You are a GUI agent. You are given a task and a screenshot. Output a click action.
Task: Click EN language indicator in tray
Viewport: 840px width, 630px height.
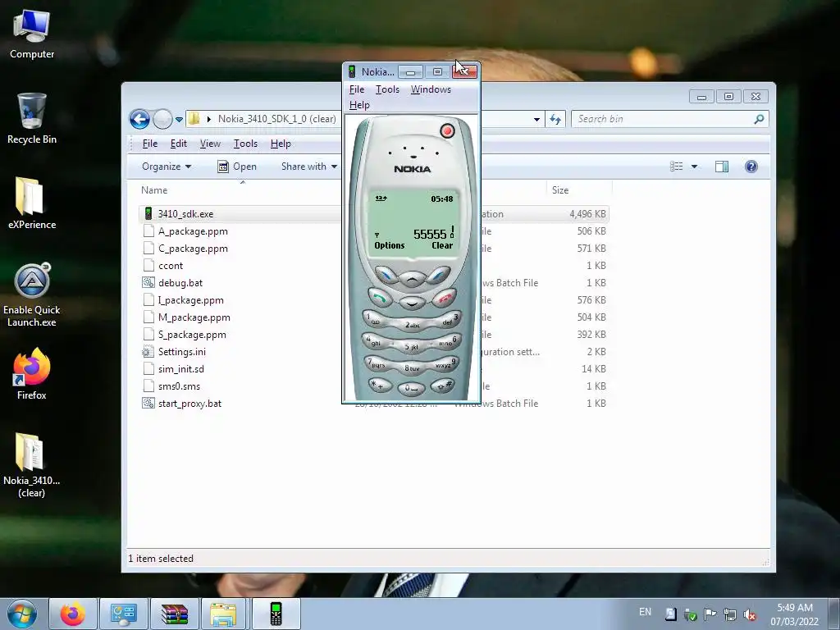[x=645, y=612]
